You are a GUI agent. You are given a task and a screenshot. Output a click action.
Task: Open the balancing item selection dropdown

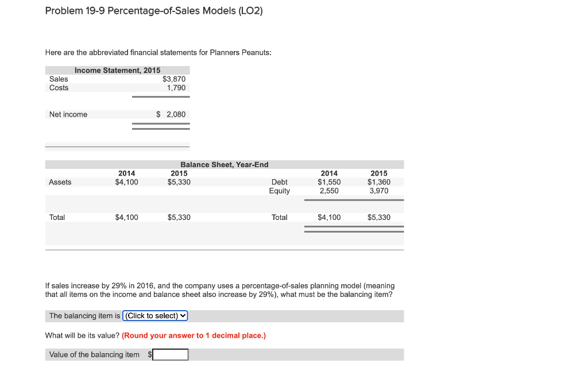click(x=154, y=315)
